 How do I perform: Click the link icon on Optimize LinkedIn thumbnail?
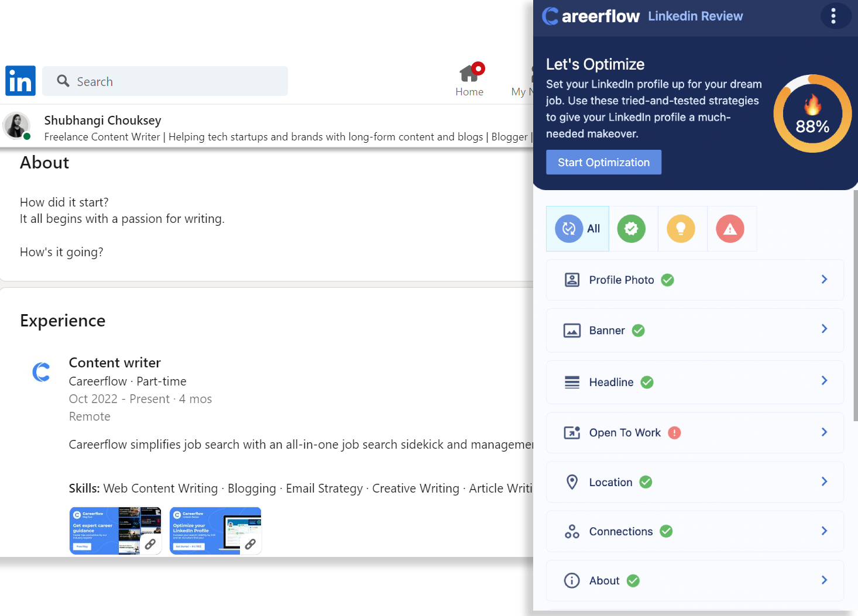coord(250,544)
